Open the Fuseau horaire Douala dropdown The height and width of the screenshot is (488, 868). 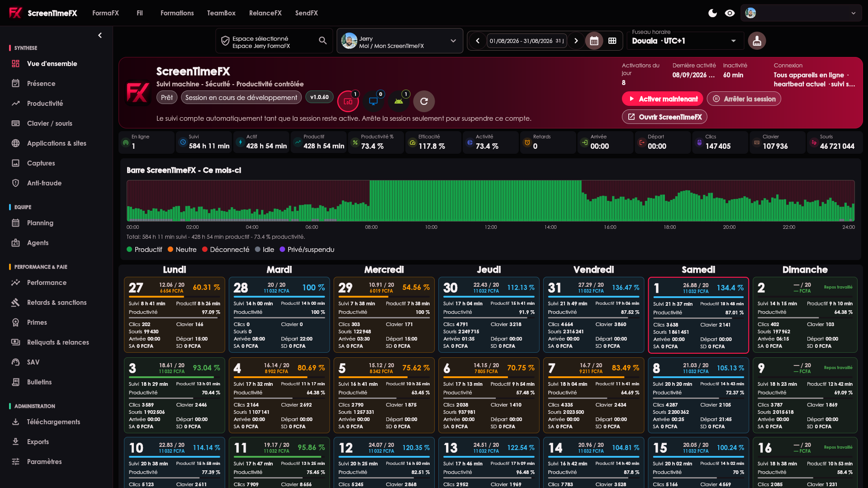pyautogui.click(x=685, y=41)
